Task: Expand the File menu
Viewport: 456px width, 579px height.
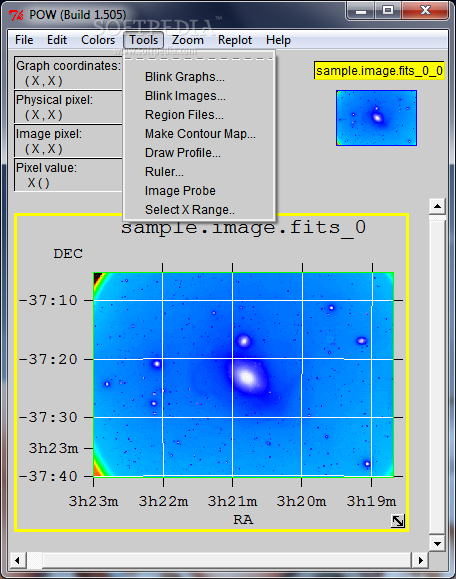Action: [x=24, y=40]
